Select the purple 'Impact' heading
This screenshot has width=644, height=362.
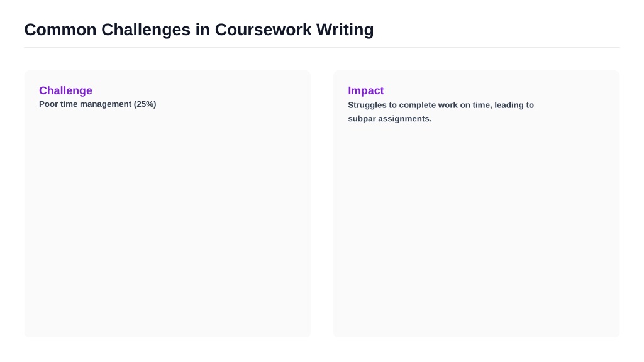point(365,90)
